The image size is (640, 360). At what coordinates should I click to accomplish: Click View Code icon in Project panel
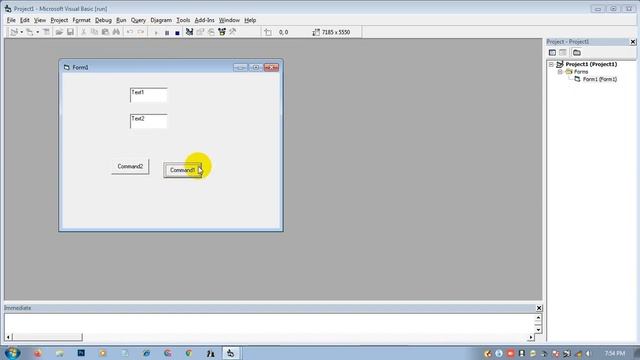click(x=552, y=53)
